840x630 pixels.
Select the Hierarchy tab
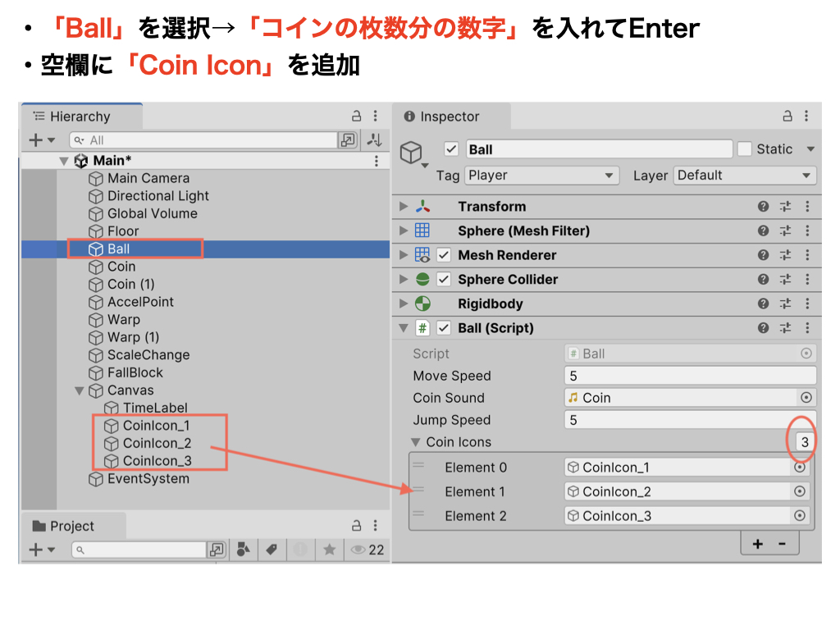pyautogui.click(x=80, y=116)
